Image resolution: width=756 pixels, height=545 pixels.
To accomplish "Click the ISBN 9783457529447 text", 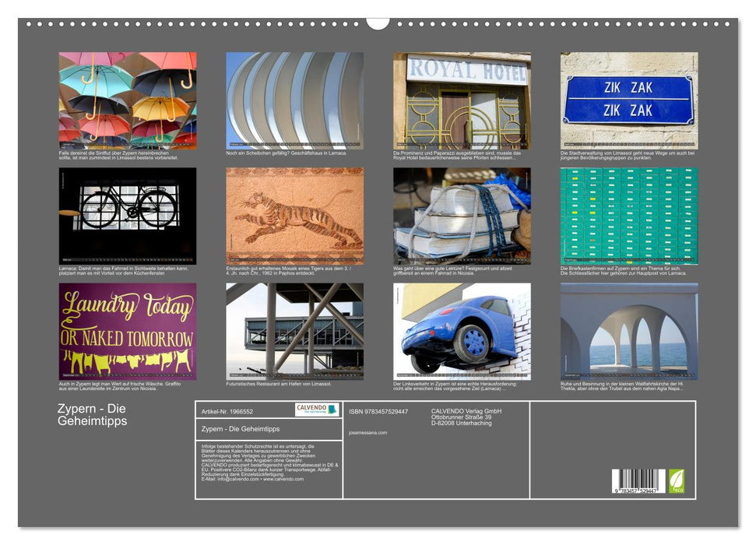I will [378, 411].
